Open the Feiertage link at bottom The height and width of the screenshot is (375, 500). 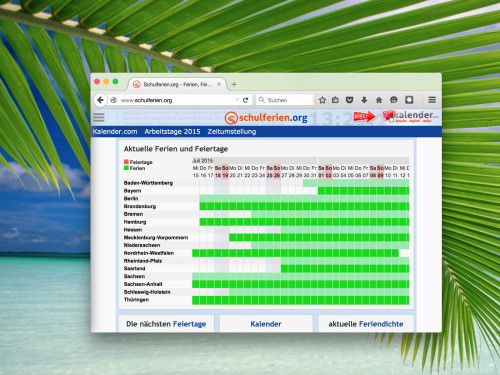pos(189,324)
